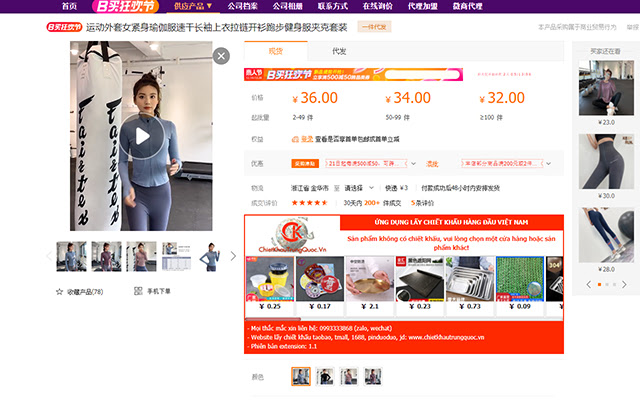Click the horizontal scrollbar in discount panel
This screenshot has width=640, height=400.
[x=273, y=319]
